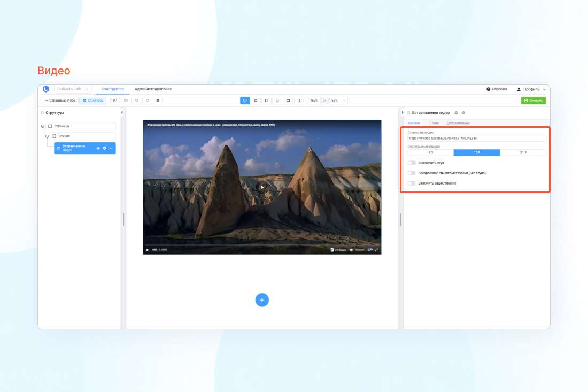Select the fifth viewport icon, left of the phone icon
588x392 pixels.
coord(288,101)
